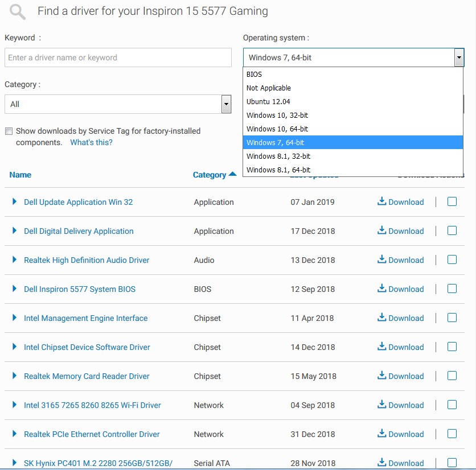Check box for Dell Digital Delivery Application
This screenshot has height=470, width=476.
point(452,230)
